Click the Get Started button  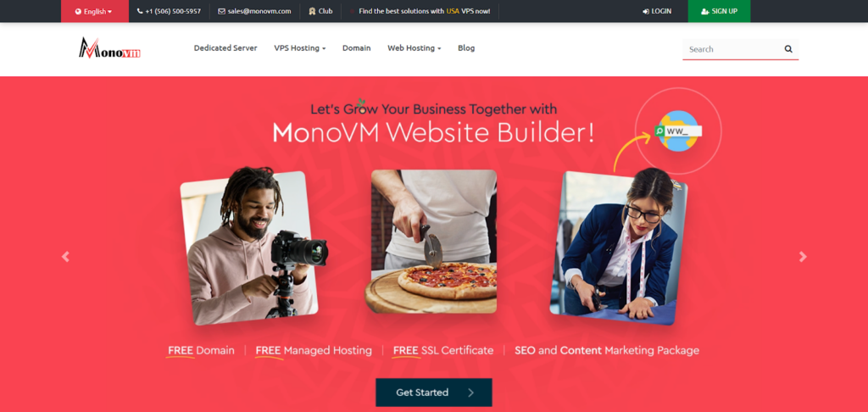click(434, 393)
